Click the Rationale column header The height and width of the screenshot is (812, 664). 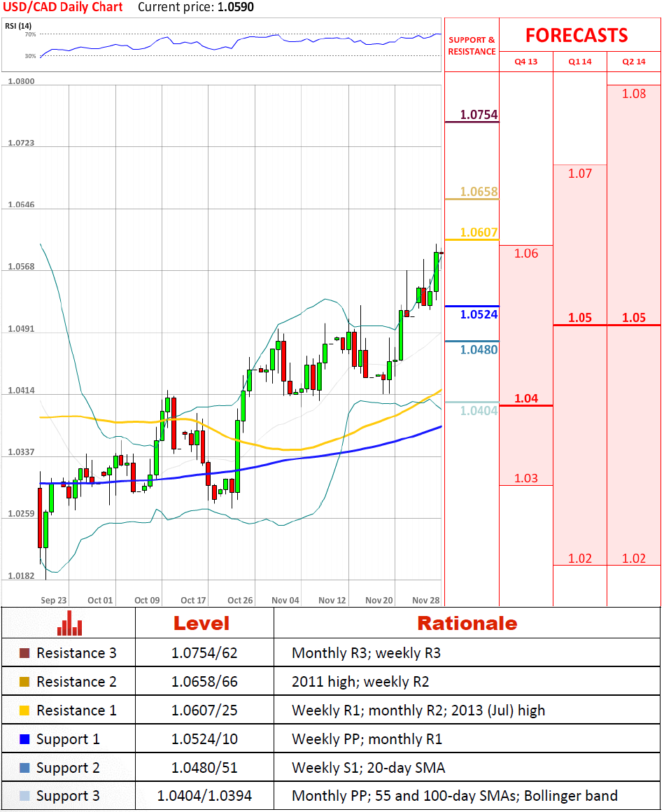(x=467, y=623)
